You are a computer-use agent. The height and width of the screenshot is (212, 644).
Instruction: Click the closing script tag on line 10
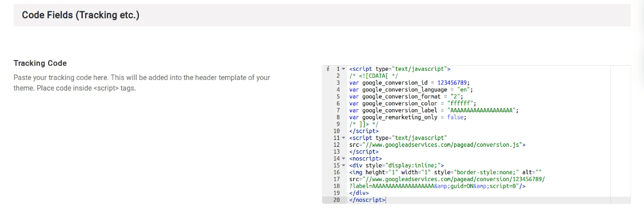[x=364, y=131]
